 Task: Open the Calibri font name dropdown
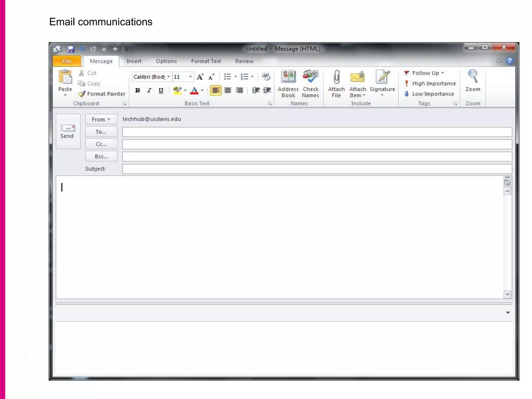tap(169, 77)
